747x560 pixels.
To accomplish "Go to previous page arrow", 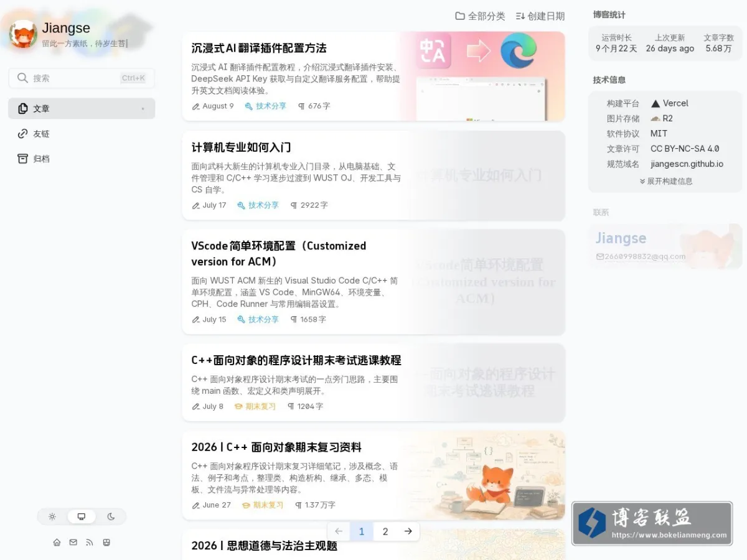I will pyautogui.click(x=339, y=531).
